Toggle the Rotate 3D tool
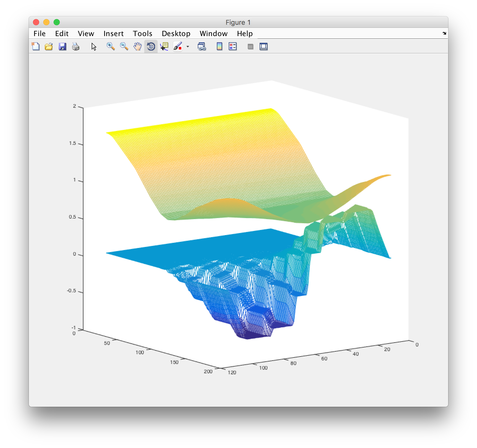 tap(151, 47)
